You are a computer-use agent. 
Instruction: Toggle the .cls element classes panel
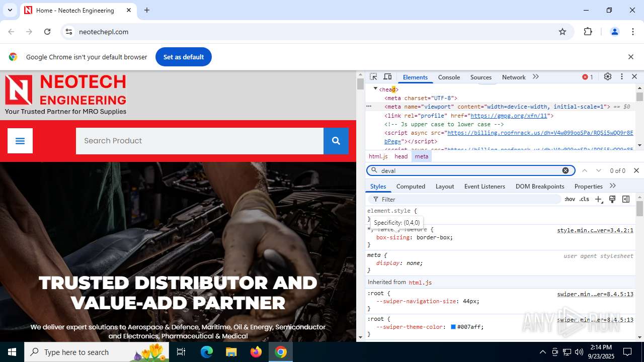click(584, 199)
